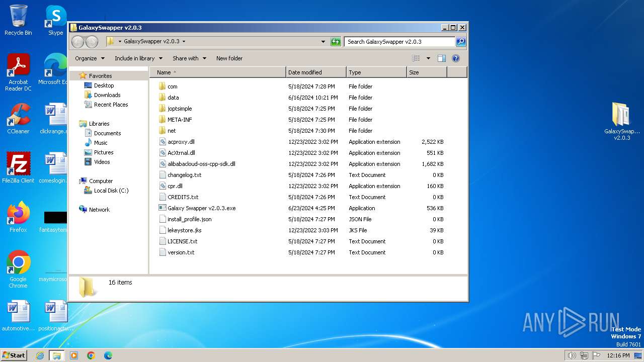Open the data folder icon

(162, 98)
